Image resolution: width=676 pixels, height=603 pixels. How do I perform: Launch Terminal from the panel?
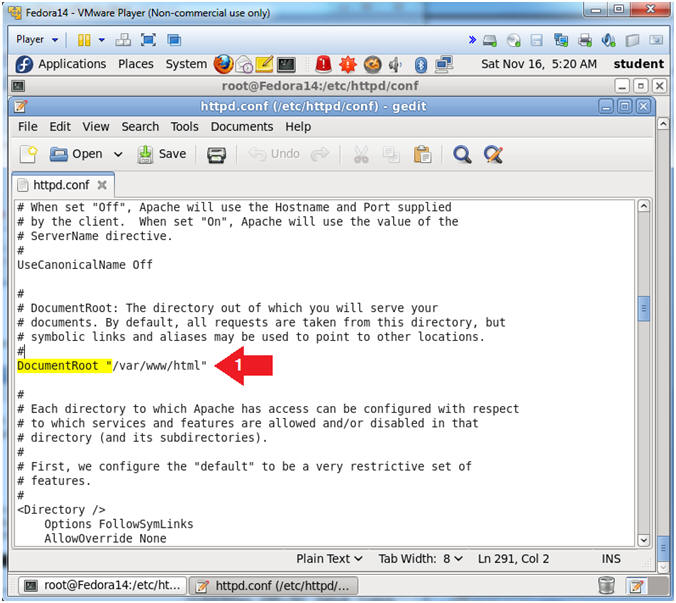click(286, 65)
